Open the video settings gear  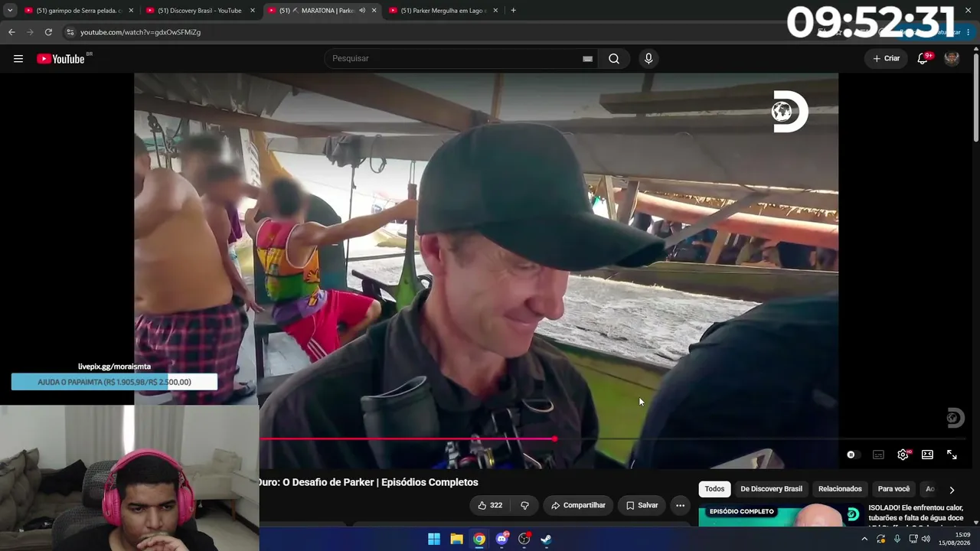coord(903,455)
